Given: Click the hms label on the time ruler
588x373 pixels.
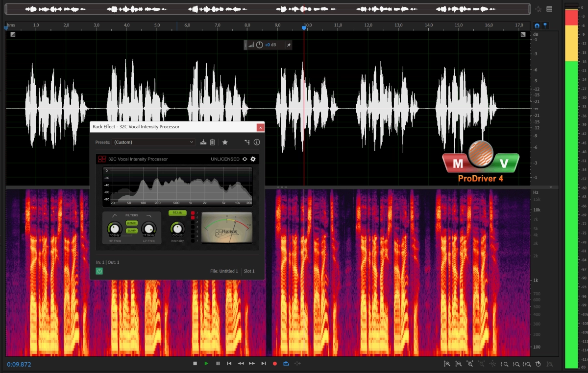Looking at the screenshot, I should tap(11, 25).
